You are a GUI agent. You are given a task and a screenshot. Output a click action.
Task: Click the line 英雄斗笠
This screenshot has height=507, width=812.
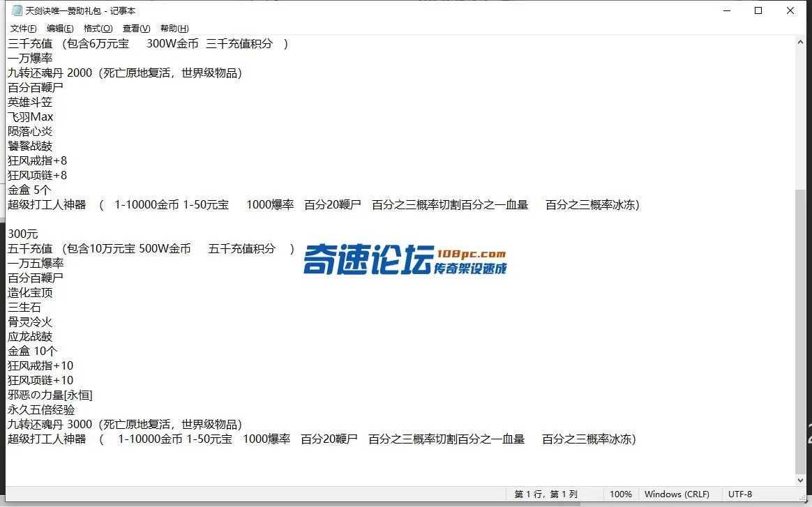pos(30,103)
